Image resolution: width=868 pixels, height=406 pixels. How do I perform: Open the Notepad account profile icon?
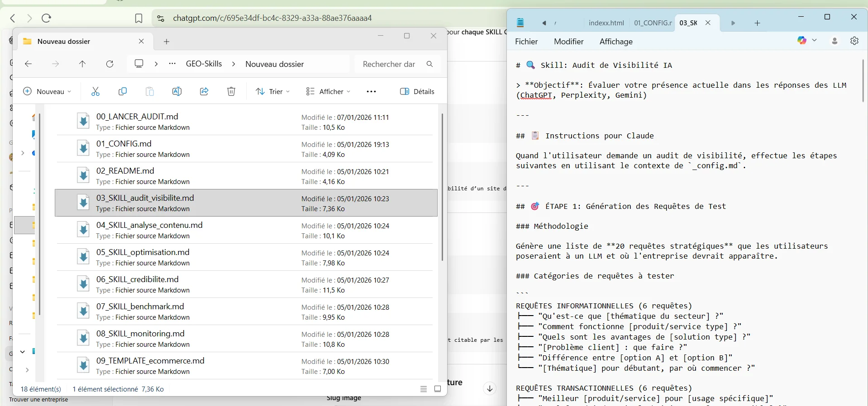pyautogui.click(x=835, y=41)
